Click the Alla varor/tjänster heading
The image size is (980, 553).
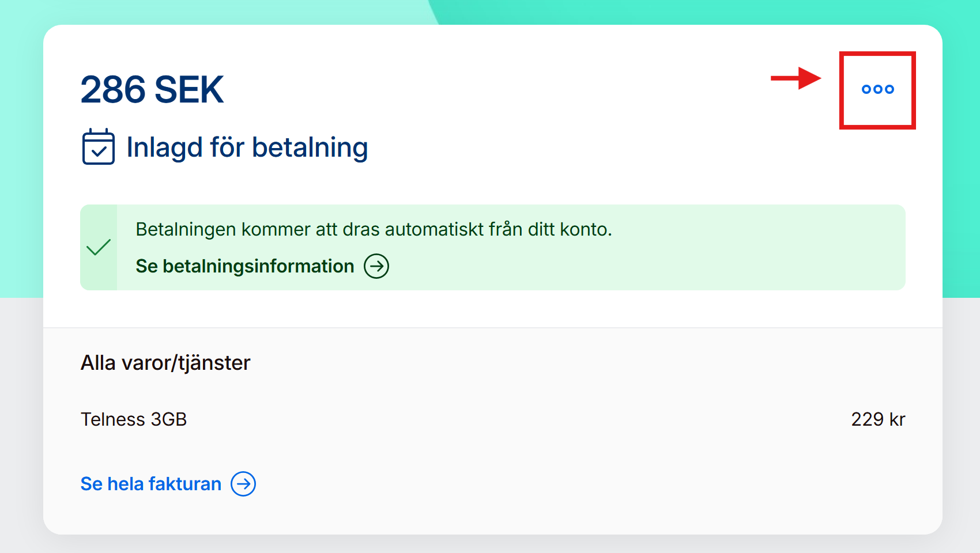point(165,363)
